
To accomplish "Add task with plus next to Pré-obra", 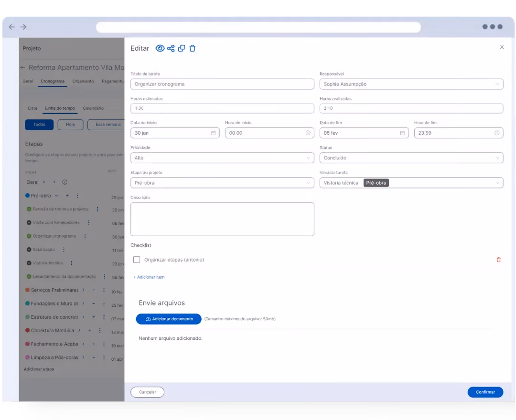I will click(x=67, y=196).
